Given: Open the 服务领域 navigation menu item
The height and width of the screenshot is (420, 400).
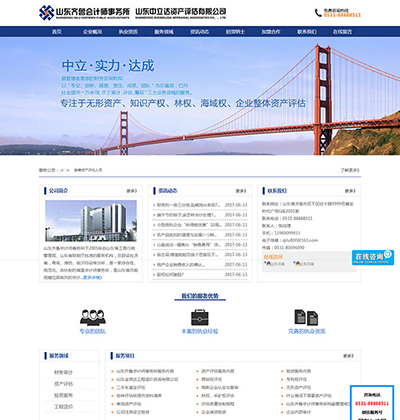Looking at the screenshot, I should [164, 32].
